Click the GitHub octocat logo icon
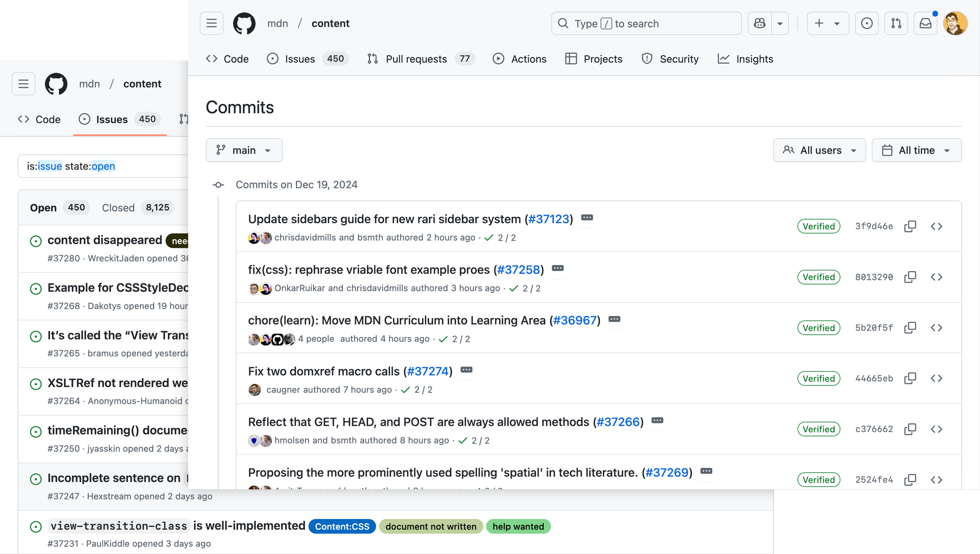This screenshot has width=980, height=554. point(244,23)
